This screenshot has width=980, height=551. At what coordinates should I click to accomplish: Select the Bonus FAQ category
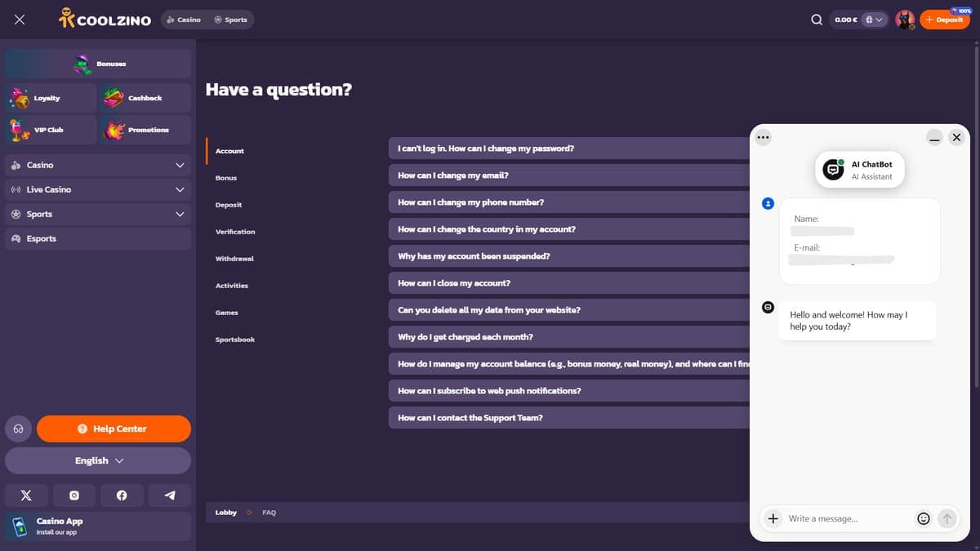coord(226,178)
